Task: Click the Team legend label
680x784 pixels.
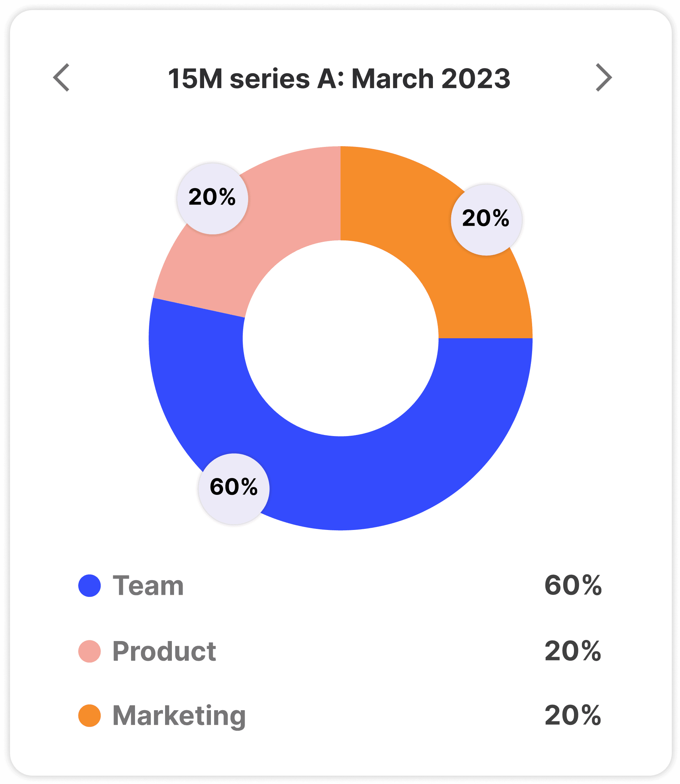Action: [148, 585]
